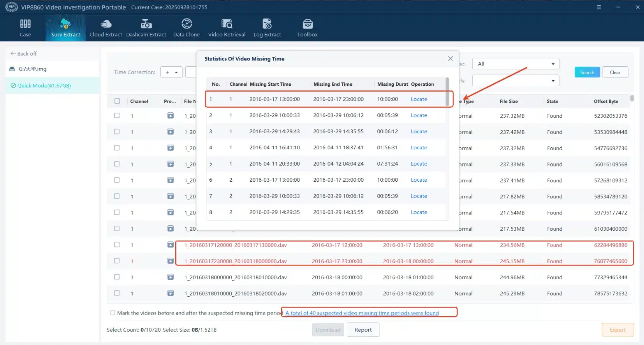Go to Surv Extract tab
This screenshot has height=345, width=644.
click(65, 28)
